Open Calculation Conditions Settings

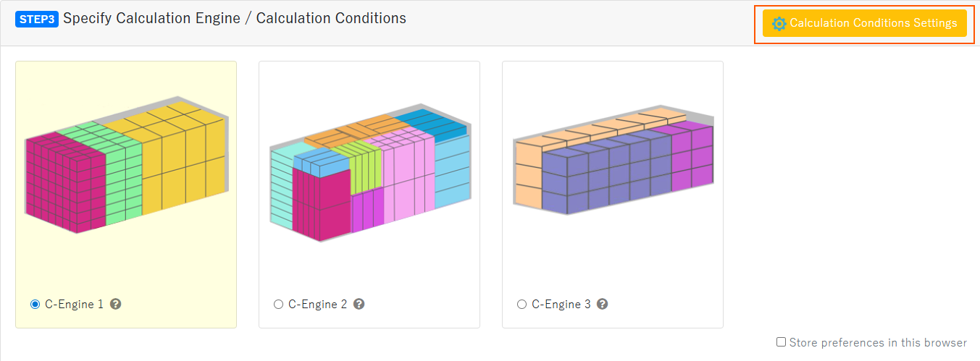click(x=865, y=23)
